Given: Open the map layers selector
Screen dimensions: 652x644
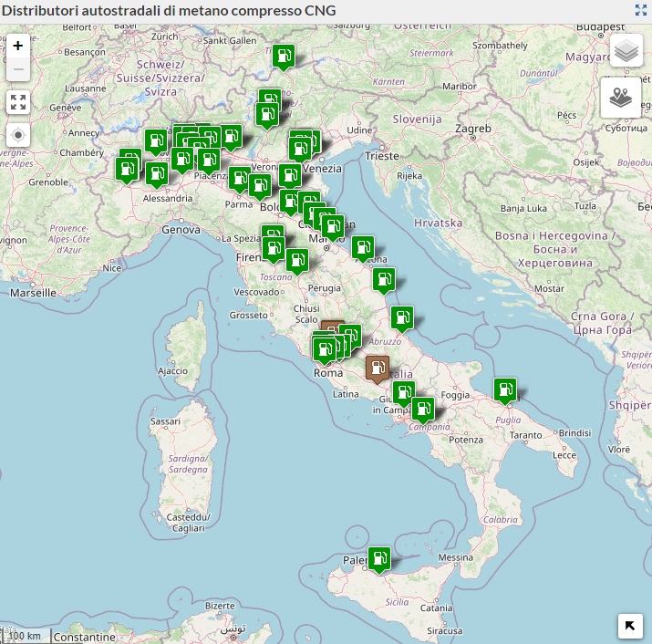Looking at the screenshot, I should coord(626,51).
